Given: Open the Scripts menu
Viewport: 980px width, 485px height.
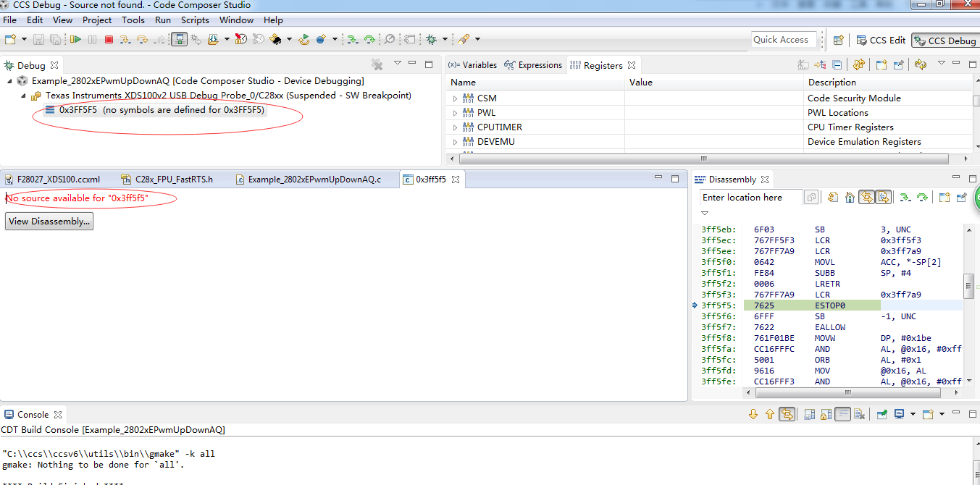Looking at the screenshot, I should coord(195,20).
